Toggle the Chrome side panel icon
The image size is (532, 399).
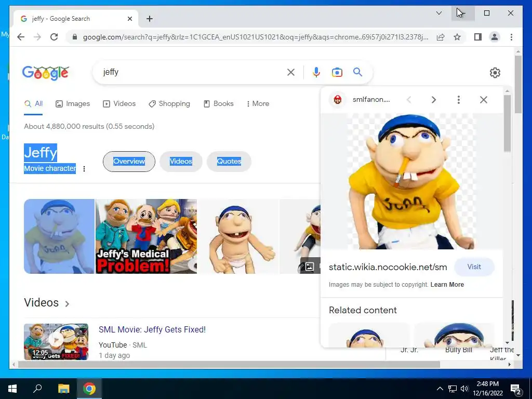click(x=478, y=37)
